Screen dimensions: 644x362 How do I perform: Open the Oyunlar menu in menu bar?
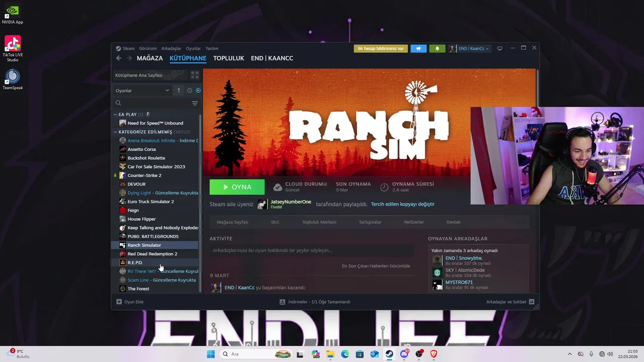tap(193, 49)
